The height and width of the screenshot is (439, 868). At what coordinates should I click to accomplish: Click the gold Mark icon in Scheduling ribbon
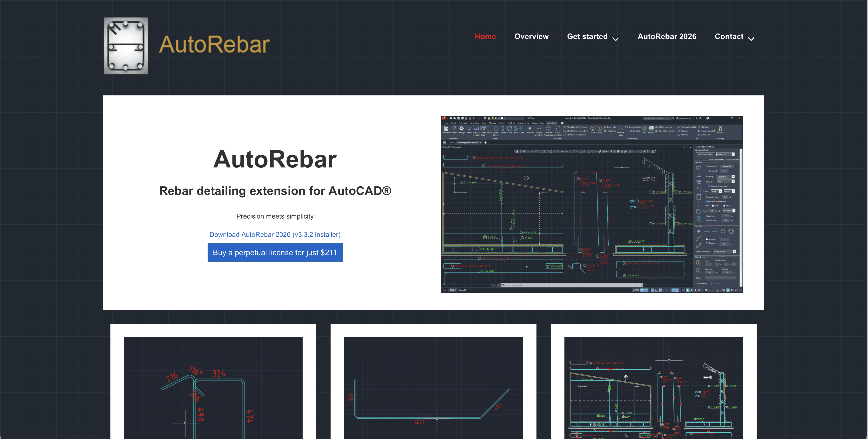tap(593, 129)
